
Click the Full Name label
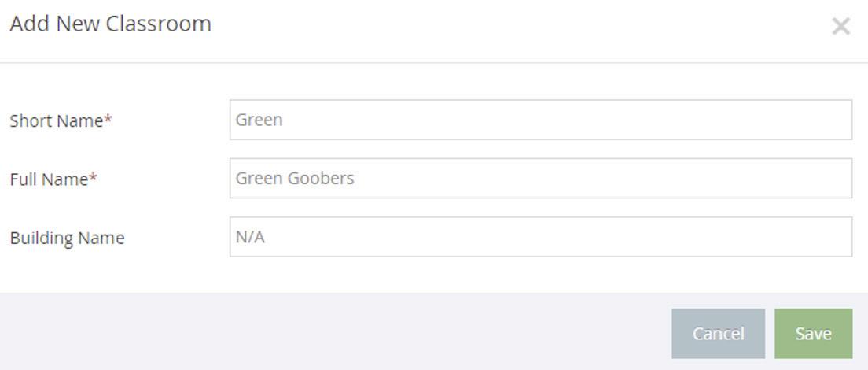click(49, 179)
